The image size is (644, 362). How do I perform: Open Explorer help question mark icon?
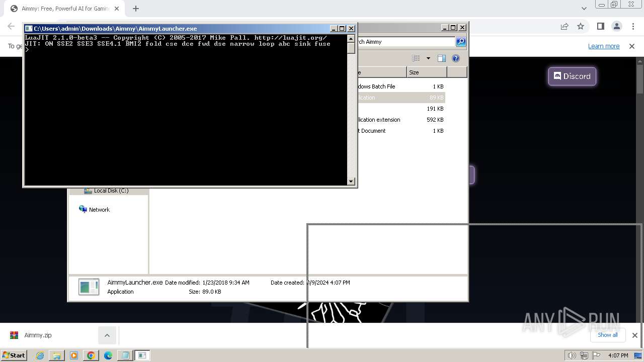(x=456, y=58)
